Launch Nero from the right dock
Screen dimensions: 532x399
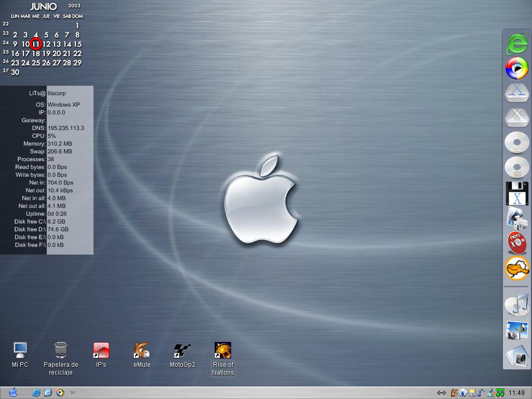click(x=516, y=243)
